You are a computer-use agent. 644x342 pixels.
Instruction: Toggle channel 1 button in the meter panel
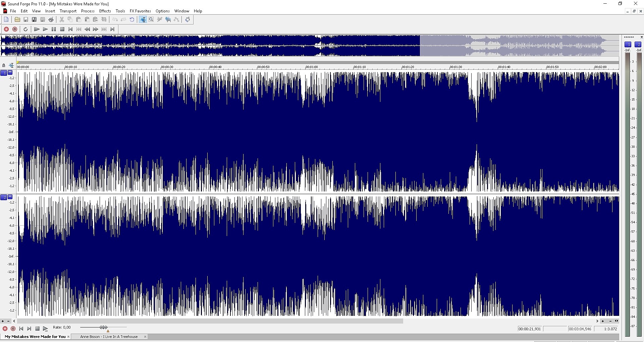coord(628,44)
